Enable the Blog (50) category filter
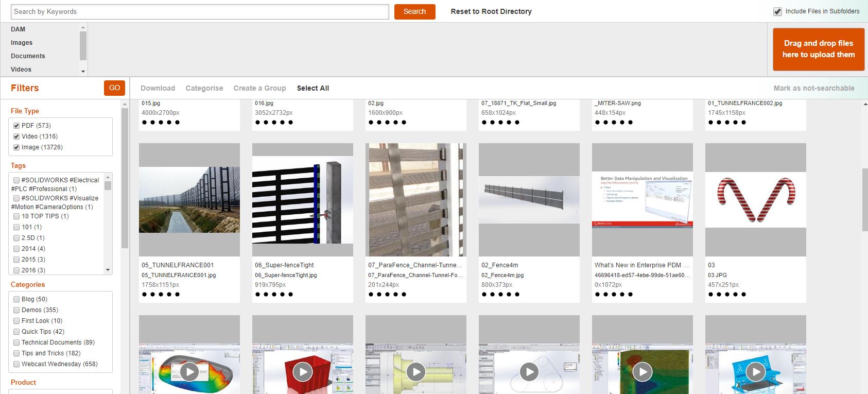 coord(16,299)
